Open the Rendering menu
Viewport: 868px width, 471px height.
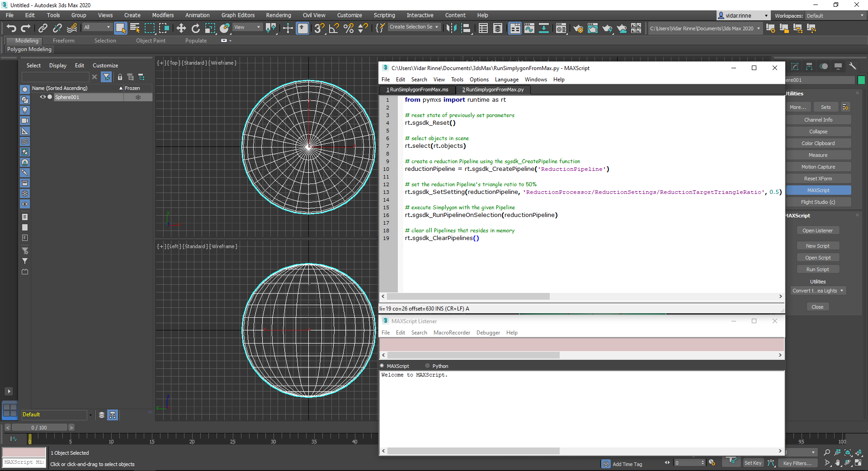278,15
